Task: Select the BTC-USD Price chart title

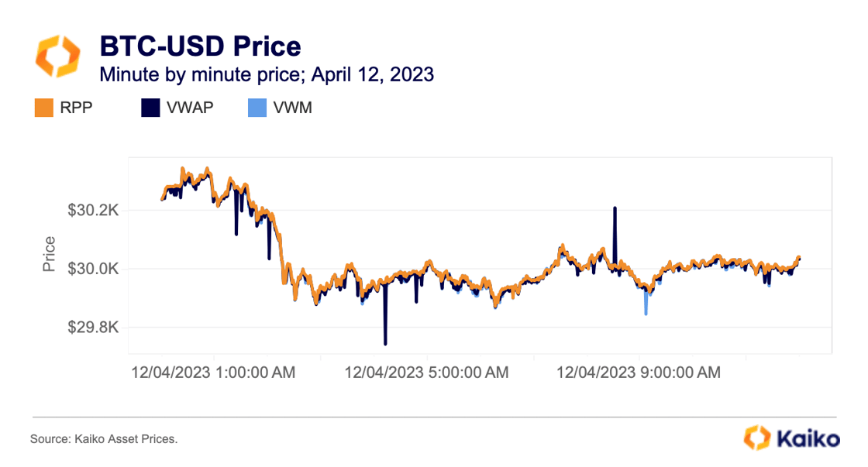Action: coord(200,46)
